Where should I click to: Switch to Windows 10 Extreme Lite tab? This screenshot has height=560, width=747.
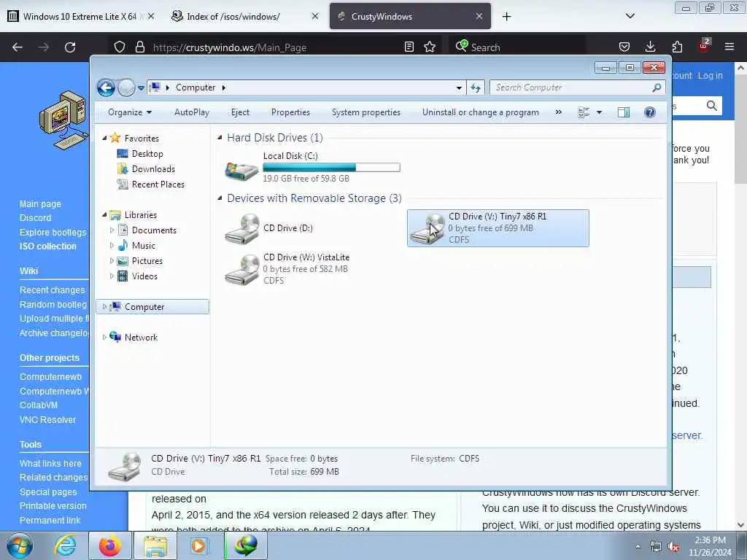[x=82, y=16]
